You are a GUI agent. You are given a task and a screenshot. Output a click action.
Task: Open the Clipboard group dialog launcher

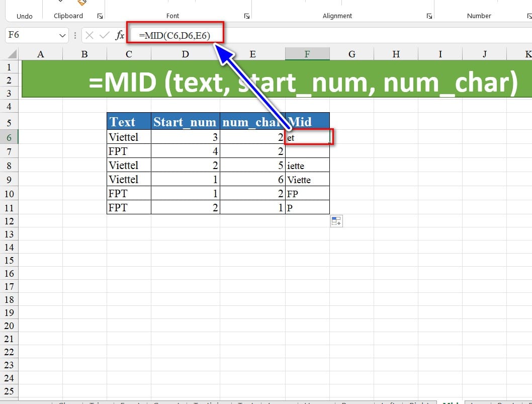tap(100, 16)
